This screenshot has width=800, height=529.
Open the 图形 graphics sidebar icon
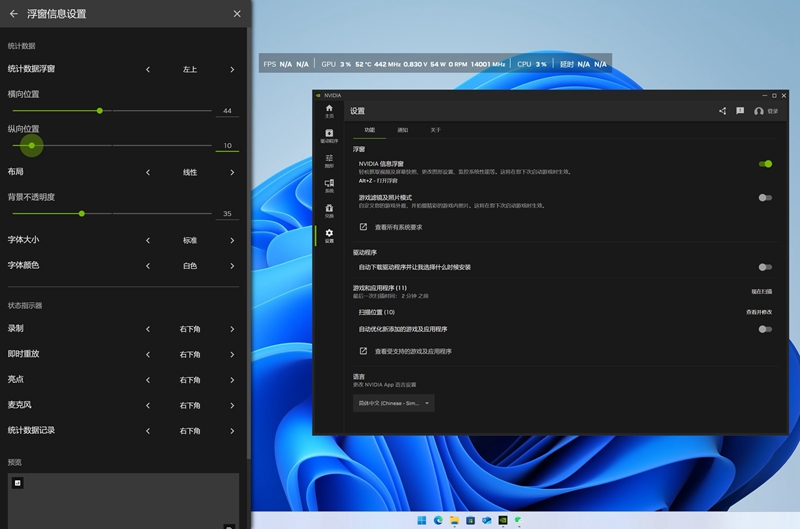coord(329,160)
